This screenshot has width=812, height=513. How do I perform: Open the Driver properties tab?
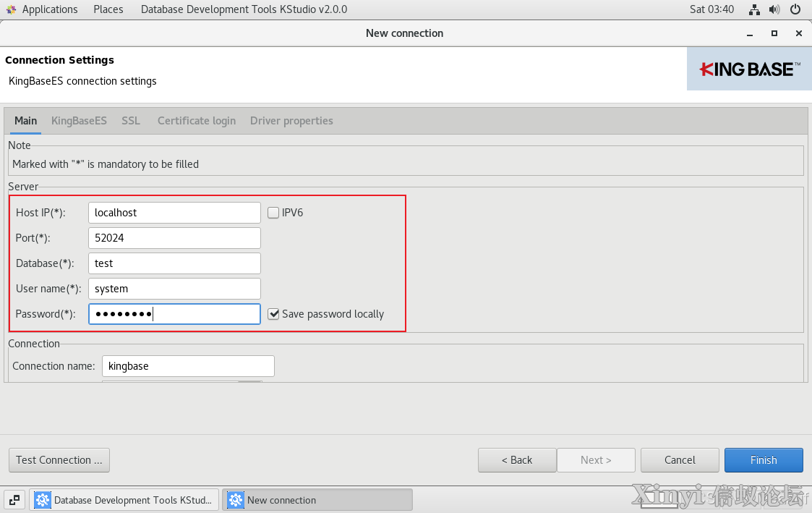tap(291, 121)
